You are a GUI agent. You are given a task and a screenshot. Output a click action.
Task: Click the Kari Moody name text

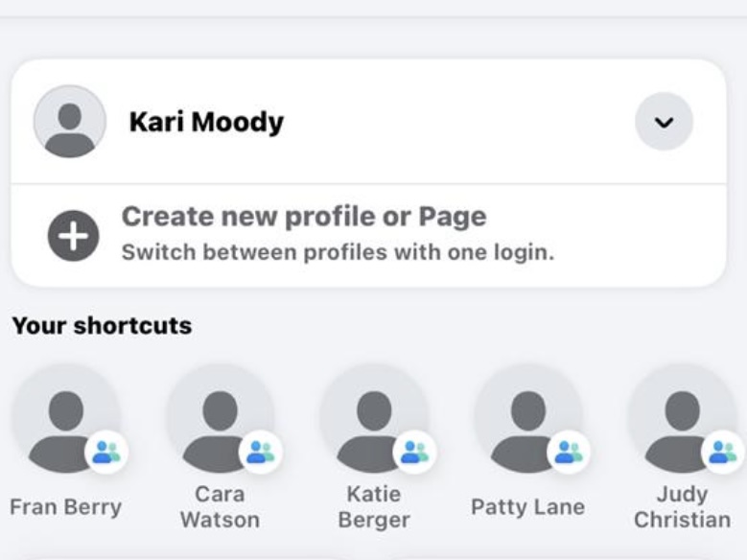tap(206, 123)
